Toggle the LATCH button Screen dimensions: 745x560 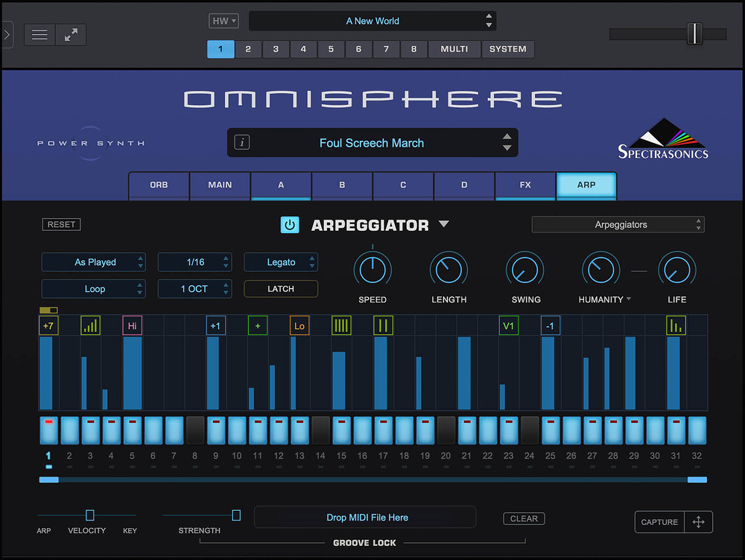(281, 289)
